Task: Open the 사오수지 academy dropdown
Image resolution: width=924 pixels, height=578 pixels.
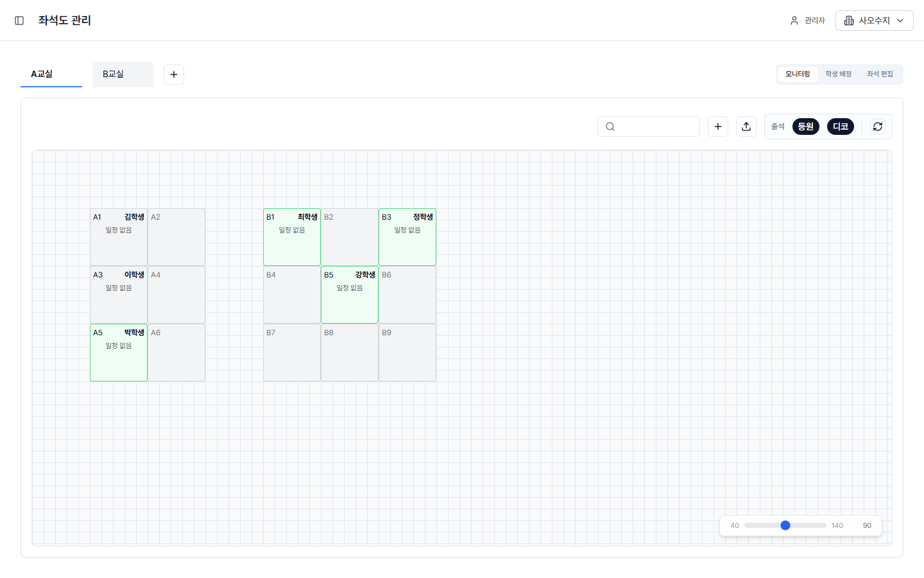Action: pyautogui.click(x=875, y=21)
